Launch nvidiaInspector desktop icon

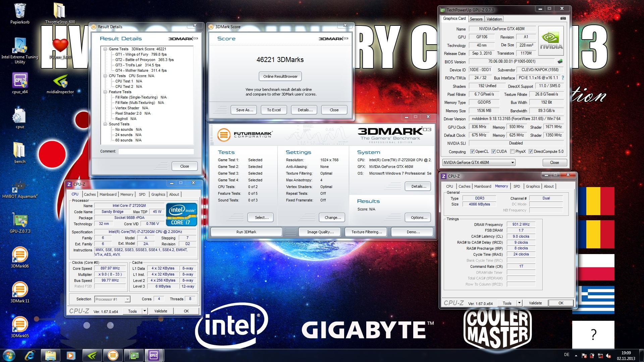click(x=60, y=83)
